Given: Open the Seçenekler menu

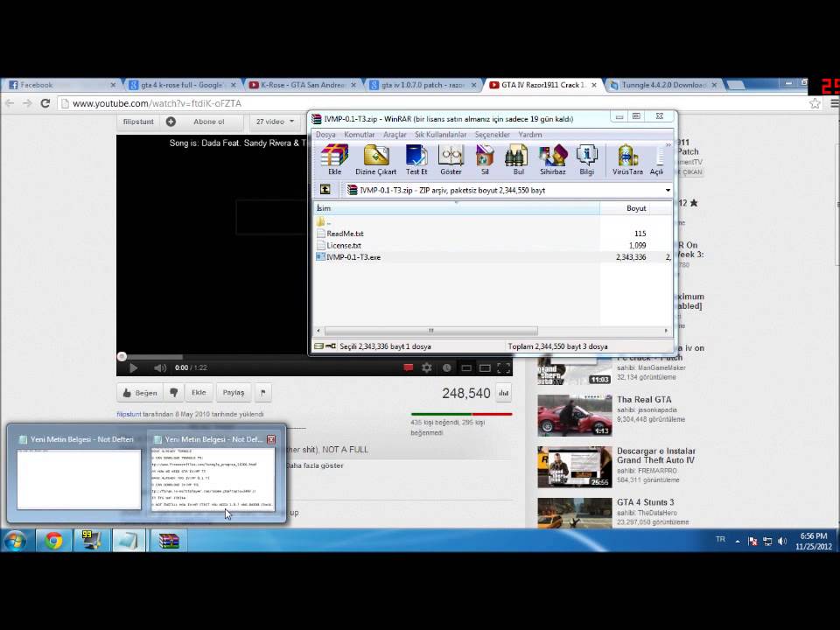Looking at the screenshot, I should point(493,135).
